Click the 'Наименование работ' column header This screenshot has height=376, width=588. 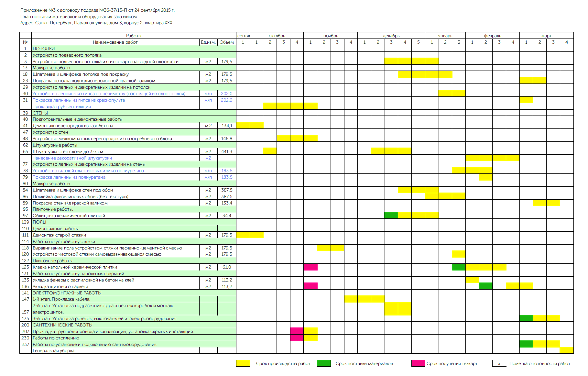(x=115, y=42)
